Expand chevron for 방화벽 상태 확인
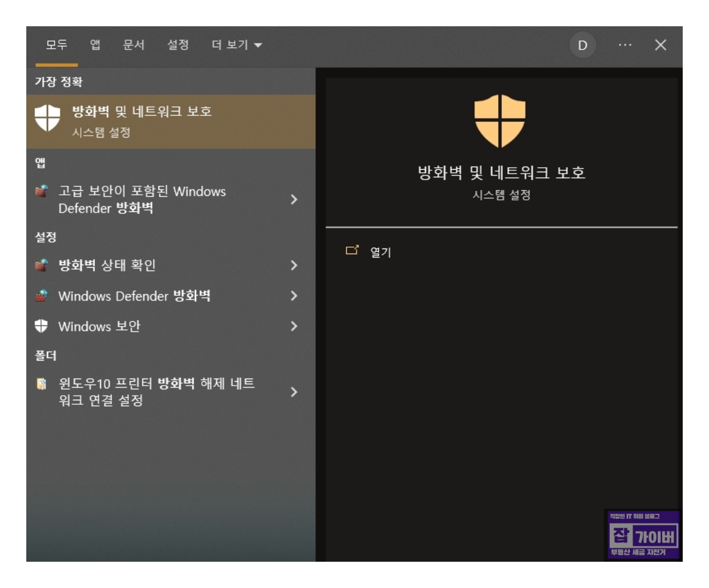Screen dimensions: 709x588 (294, 265)
